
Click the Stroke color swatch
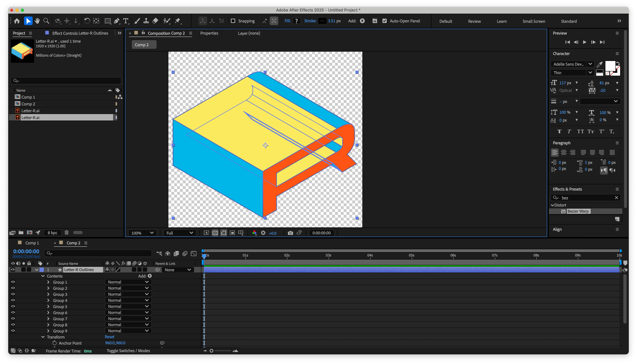click(x=322, y=21)
